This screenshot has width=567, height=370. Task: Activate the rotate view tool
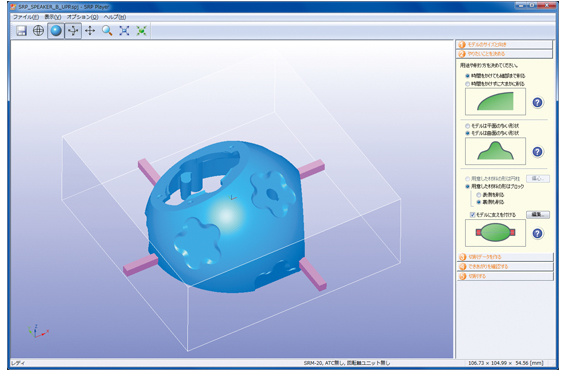(73, 31)
